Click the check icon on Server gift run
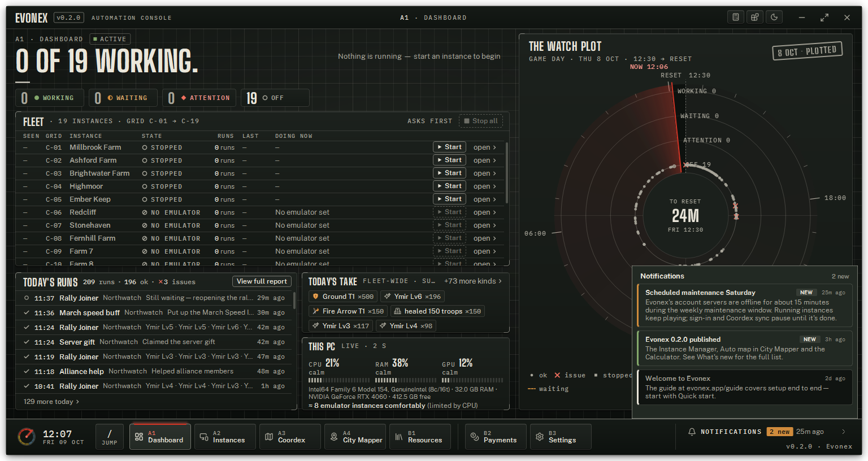This screenshot has height=461, width=868. pos(27,342)
